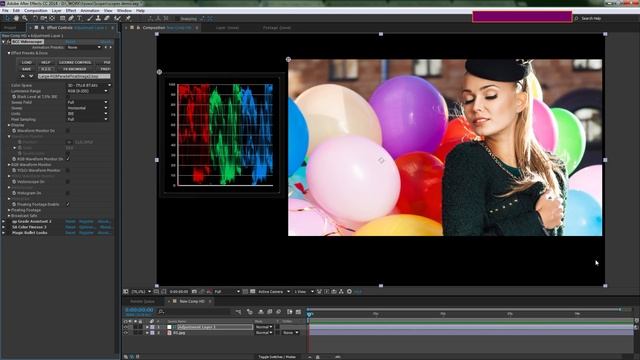Enable Motion Blur icon in timeline
This screenshot has width=640, height=360.
point(279,312)
